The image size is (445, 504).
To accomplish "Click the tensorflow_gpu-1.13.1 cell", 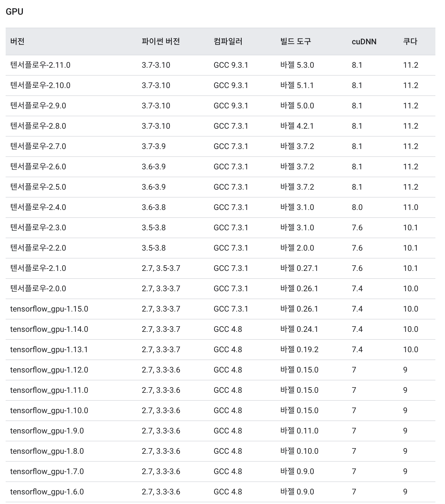I will point(49,350).
